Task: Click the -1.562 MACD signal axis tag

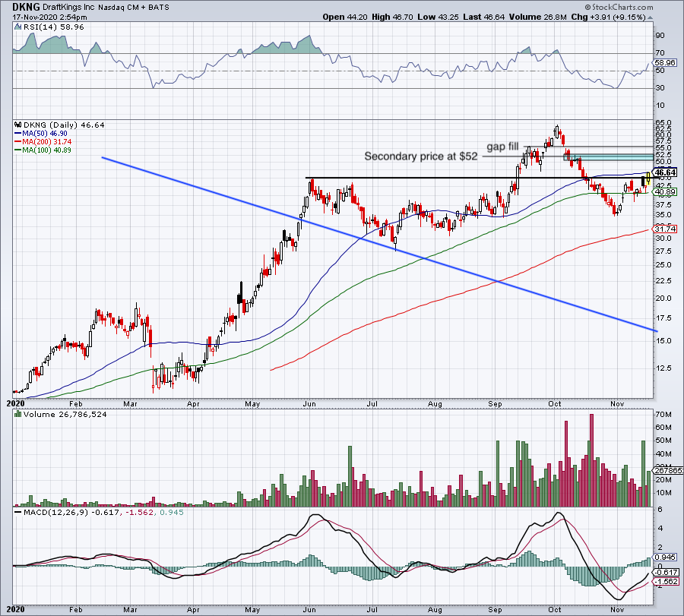Action: [x=665, y=582]
